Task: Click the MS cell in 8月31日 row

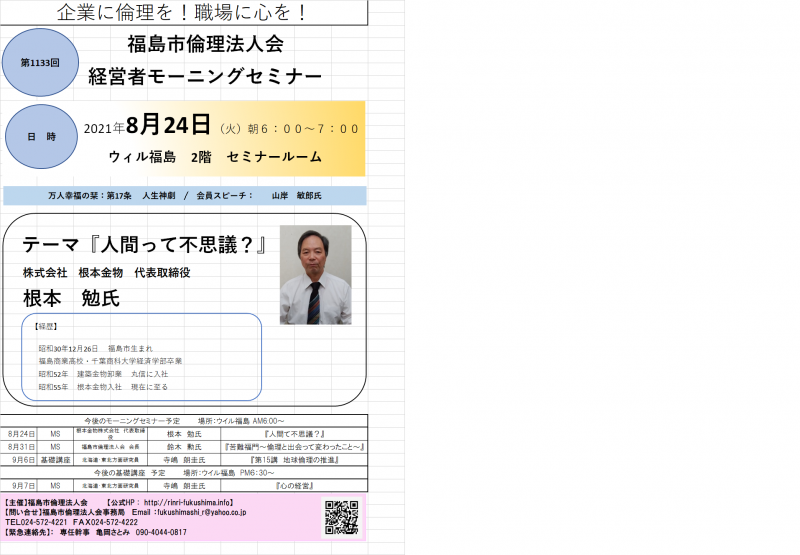Action: point(56,447)
